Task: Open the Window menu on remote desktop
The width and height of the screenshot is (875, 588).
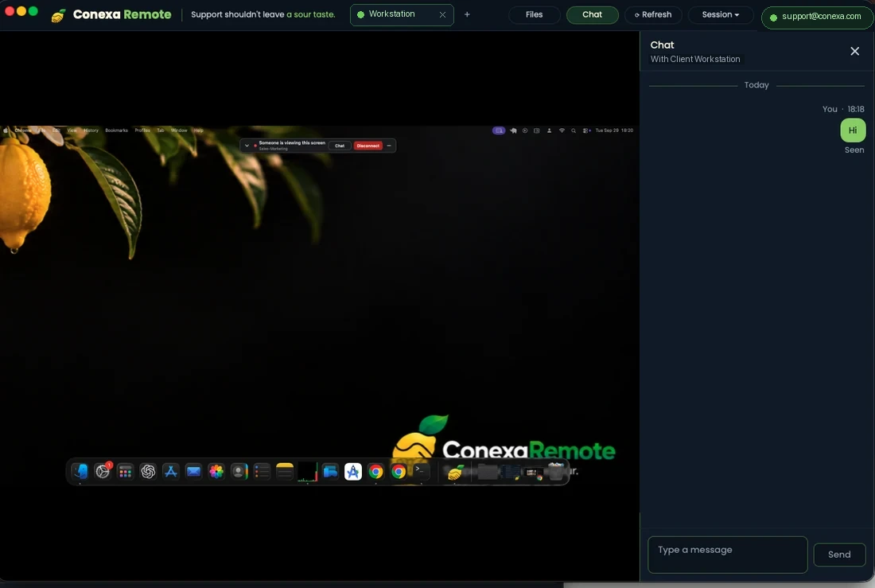Action: (179, 130)
